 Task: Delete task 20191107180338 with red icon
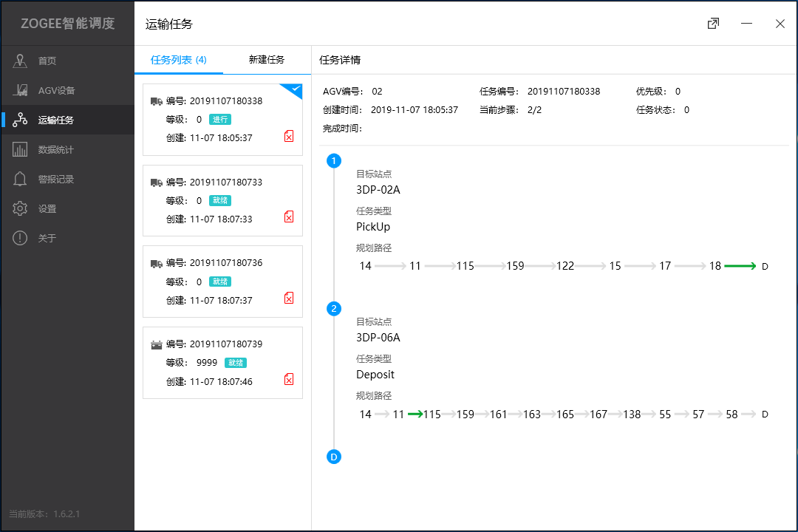pyautogui.click(x=289, y=136)
